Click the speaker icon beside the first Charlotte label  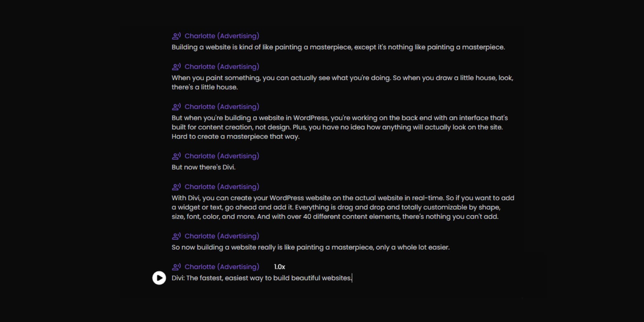(176, 35)
